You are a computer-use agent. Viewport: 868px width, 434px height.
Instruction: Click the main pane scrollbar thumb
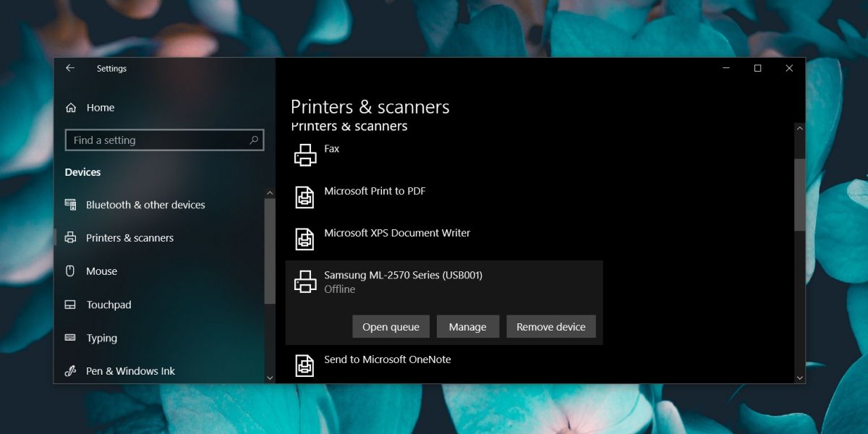[x=799, y=195]
